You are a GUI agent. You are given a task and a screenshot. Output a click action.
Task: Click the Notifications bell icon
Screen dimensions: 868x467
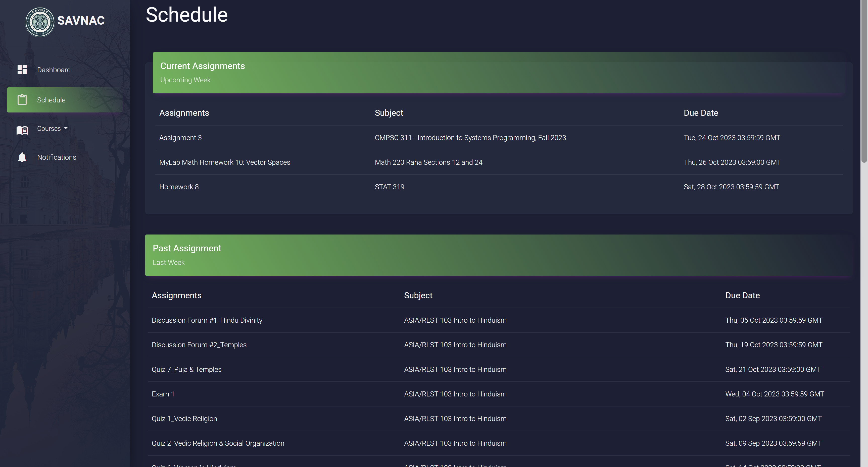pos(22,157)
